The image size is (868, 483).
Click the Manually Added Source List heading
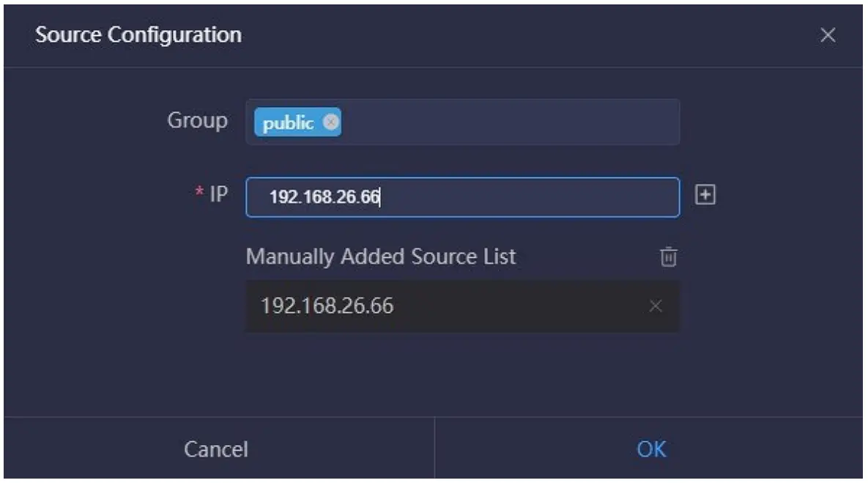[381, 257]
